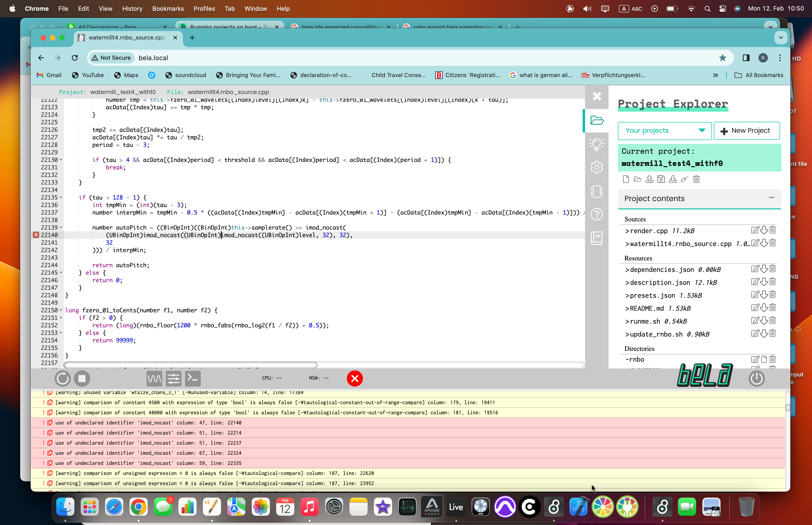Open the oscilloscope from the toolbar

click(154, 378)
